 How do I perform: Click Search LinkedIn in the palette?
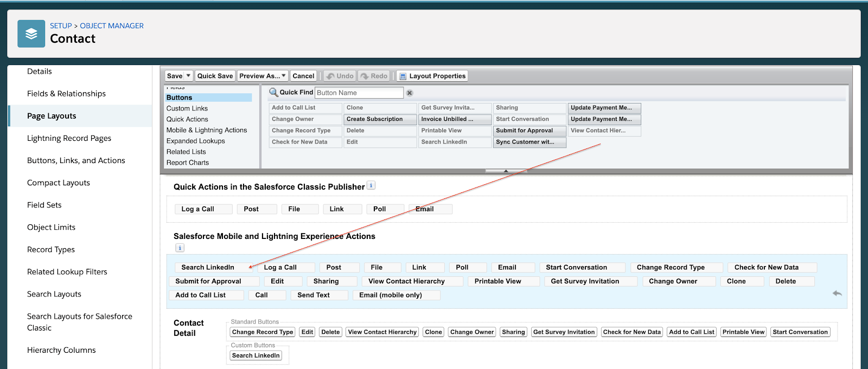click(455, 142)
